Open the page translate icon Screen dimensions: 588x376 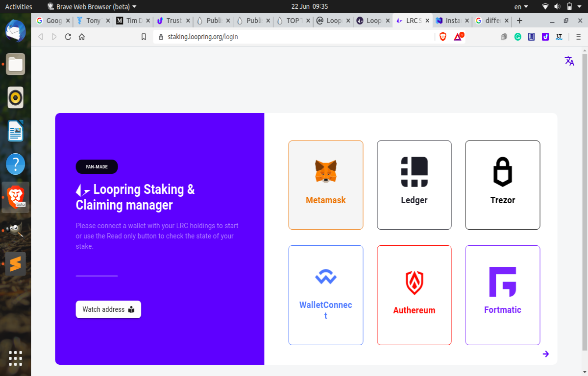(x=569, y=61)
